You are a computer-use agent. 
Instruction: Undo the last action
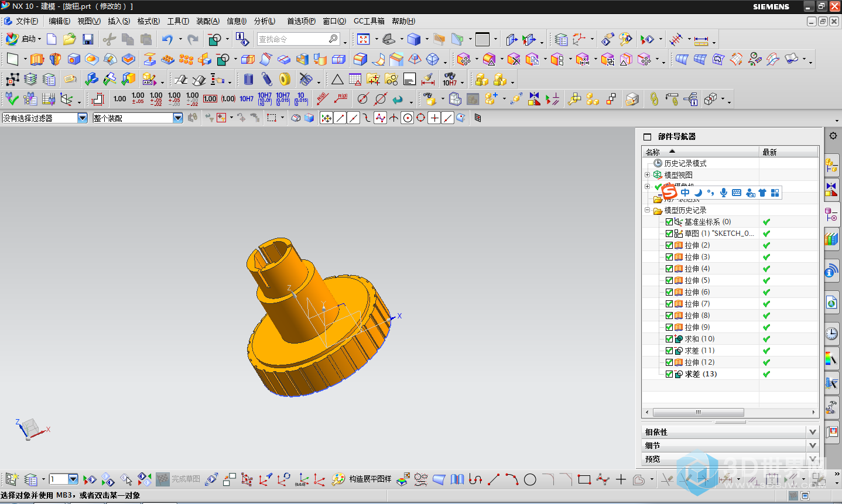(167, 39)
